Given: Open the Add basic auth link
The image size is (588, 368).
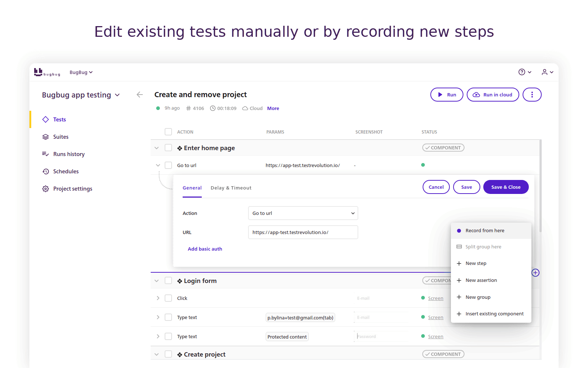Looking at the screenshot, I should [205, 249].
